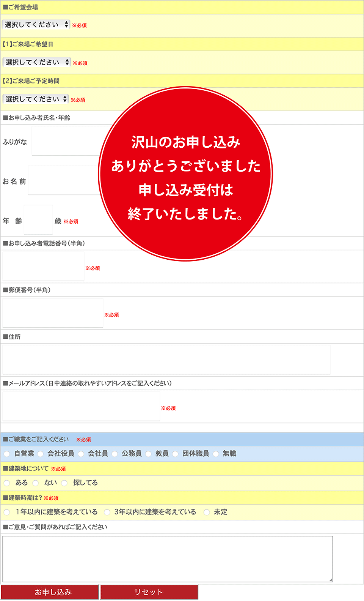Click the 年齢 age input field
Screen dimensions: 364x601
click(38, 219)
